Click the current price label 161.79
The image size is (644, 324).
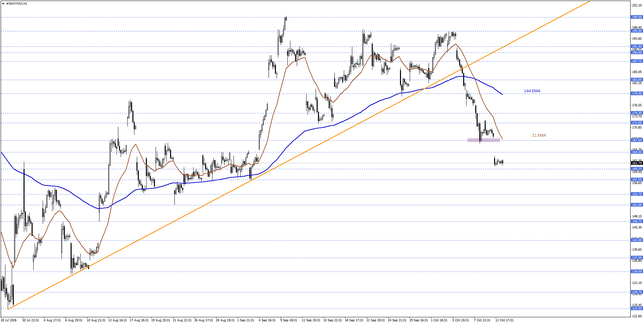(x=637, y=163)
